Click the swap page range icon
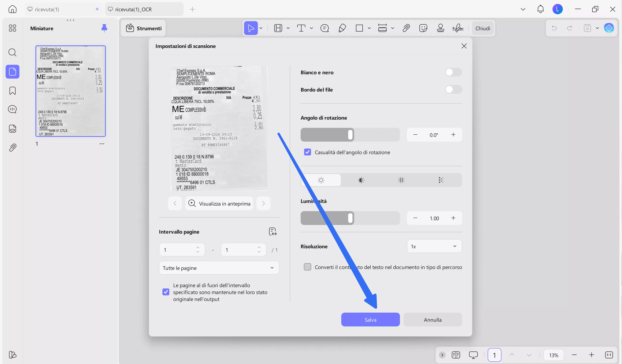The image size is (622, 364). coord(273,231)
